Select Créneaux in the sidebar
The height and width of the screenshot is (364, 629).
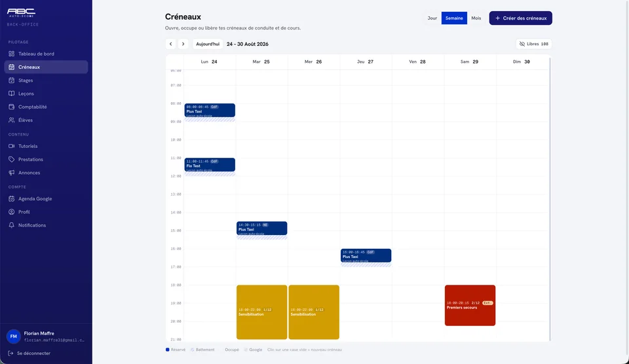[x=46, y=67]
